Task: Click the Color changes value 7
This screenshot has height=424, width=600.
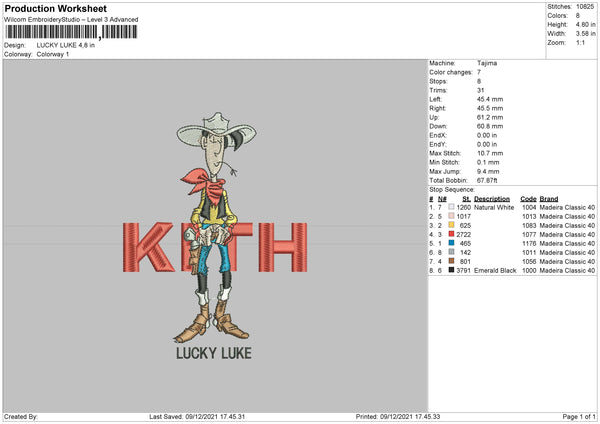Action: [x=479, y=72]
